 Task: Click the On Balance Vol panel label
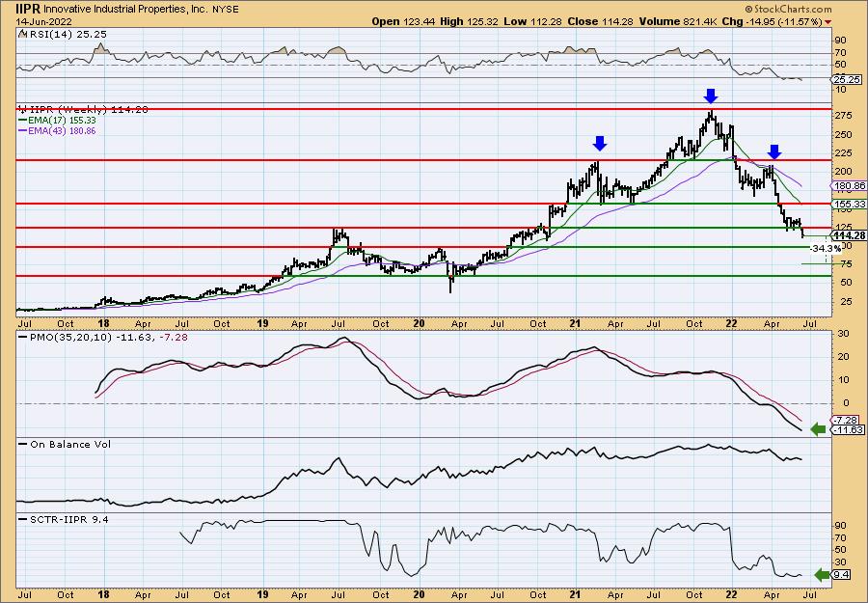click(65, 444)
